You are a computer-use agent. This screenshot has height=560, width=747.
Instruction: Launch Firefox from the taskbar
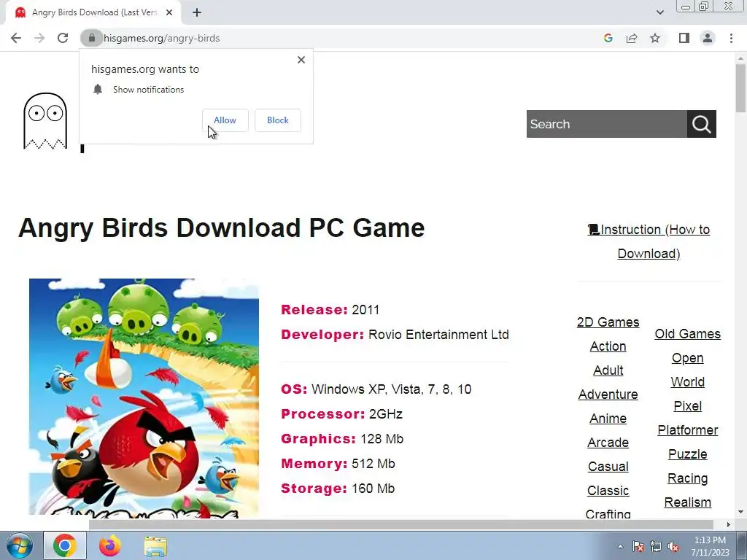coord(110,545)
